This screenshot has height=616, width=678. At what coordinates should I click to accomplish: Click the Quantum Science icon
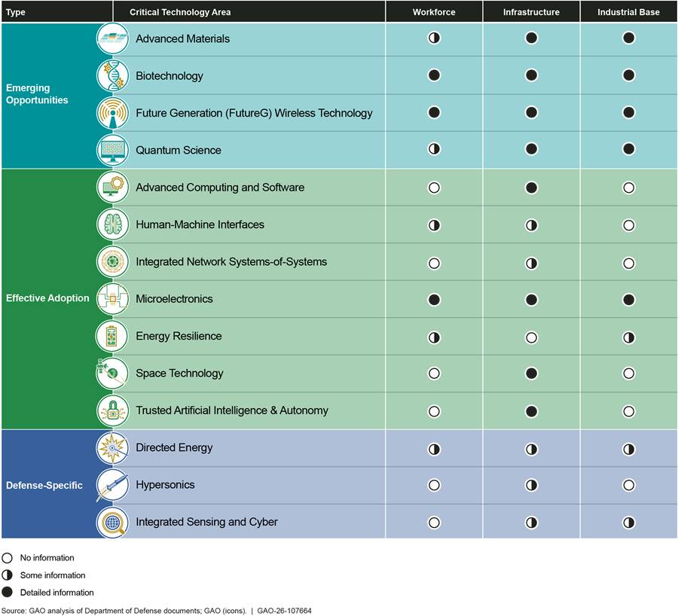(111, 150)
